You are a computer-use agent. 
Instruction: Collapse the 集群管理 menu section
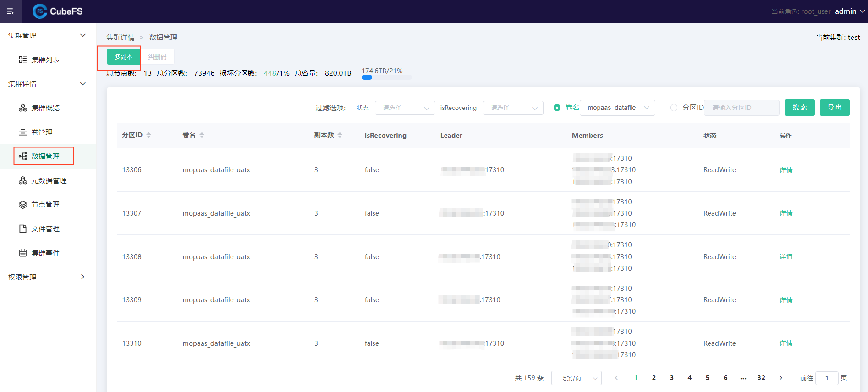tap(48, 35)
